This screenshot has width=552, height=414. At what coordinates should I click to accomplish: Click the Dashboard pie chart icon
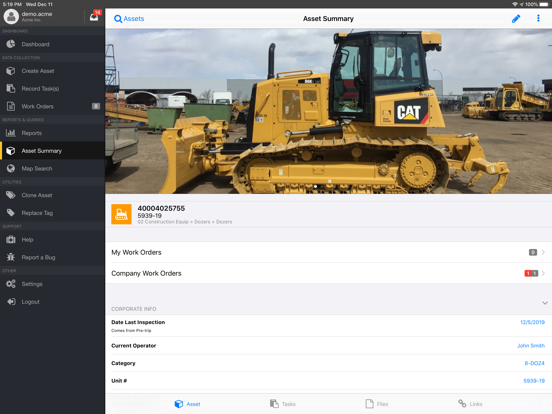click(11, 44)
